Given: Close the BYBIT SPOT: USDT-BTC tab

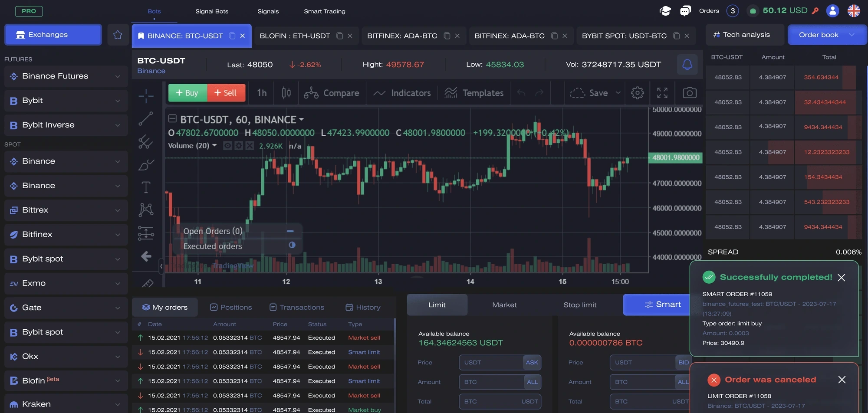Looking at the screenshot, I should [687, 36].
